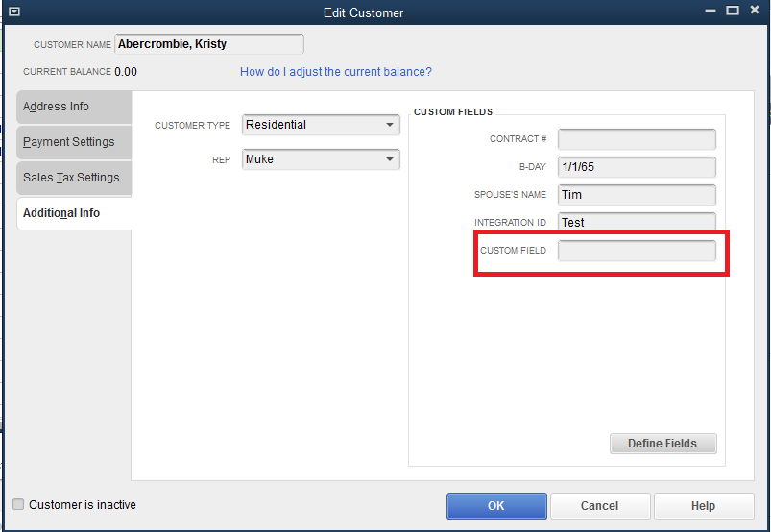The height and width of the screenshot is (532, 771).
Task: Click the CUSTOMER TYPE label
Action: tap(192, 126)
